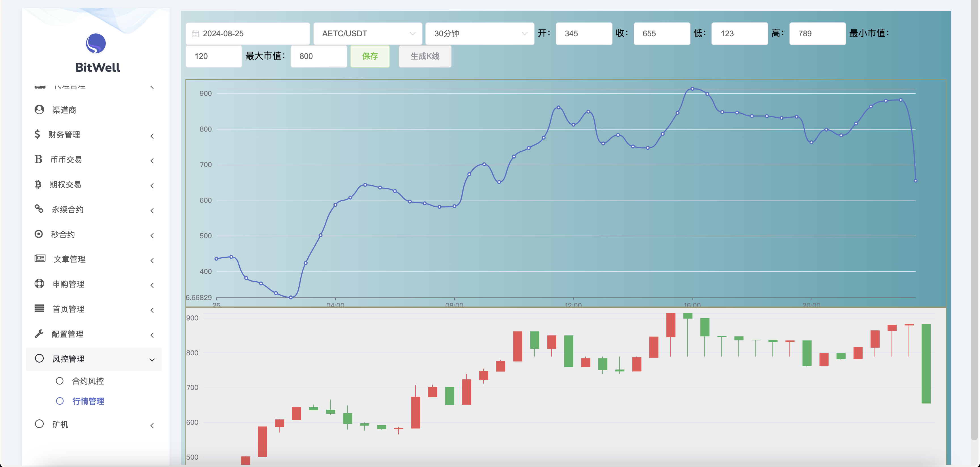This screenshot has height=467, width=980.
Task: Click the 低 low price field
Action: point(740,34)
